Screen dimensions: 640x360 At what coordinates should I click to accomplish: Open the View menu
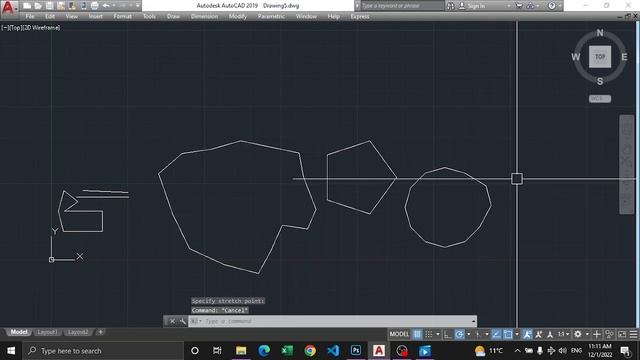(x=71, y=16)
